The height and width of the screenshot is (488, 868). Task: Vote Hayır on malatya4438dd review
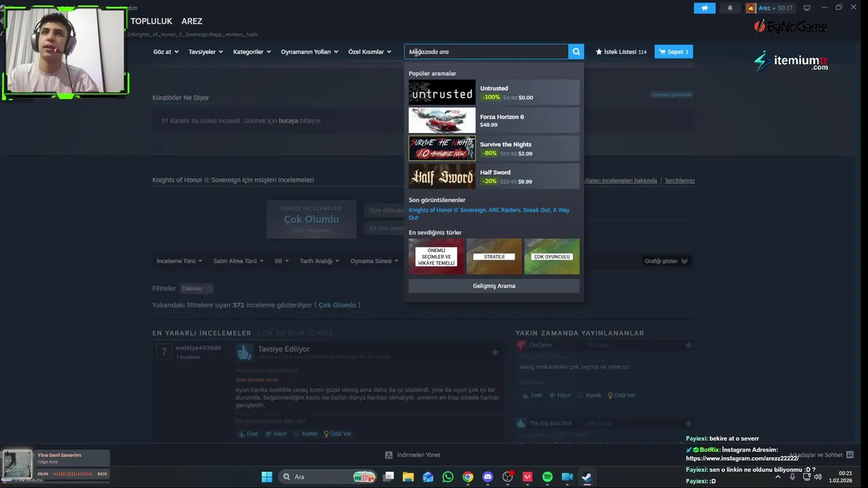[x=276, y=434]
